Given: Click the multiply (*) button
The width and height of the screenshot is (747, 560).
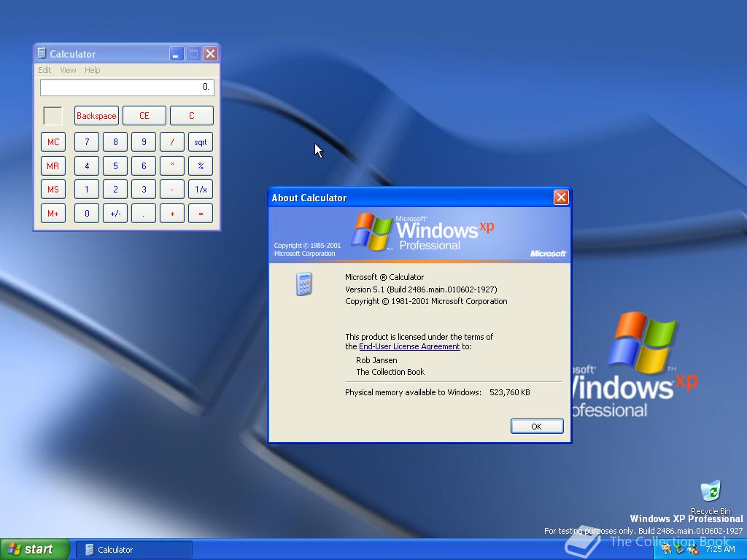Looking at the screenshot, I should pyautogui.click(x=172, y=166).
